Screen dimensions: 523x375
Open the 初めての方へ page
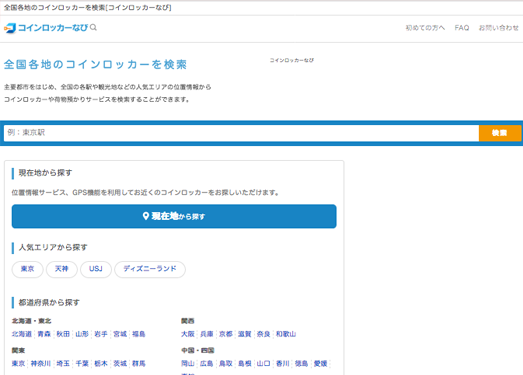pos(425,28)
